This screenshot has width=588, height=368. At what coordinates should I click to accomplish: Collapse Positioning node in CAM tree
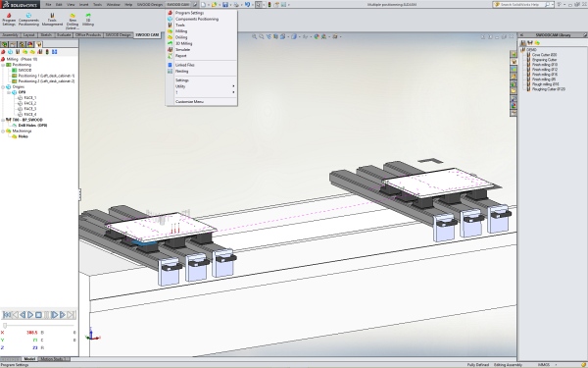[3, 65]
